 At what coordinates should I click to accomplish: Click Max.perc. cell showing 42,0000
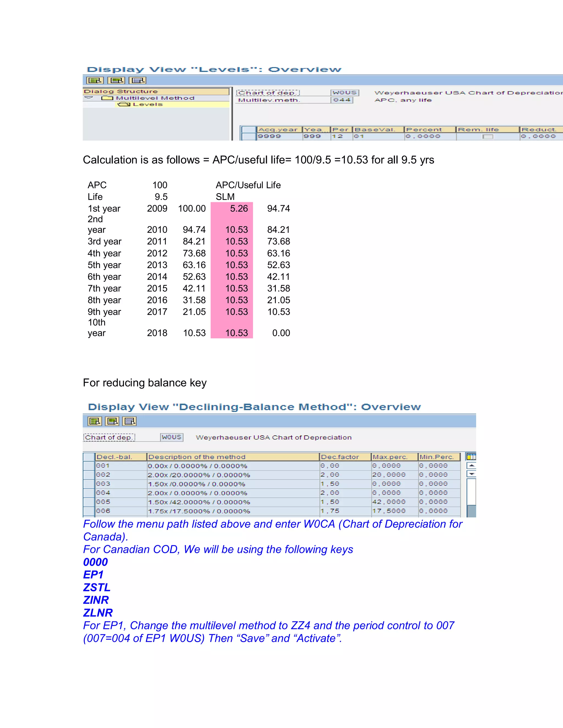(x=395, y=502)
